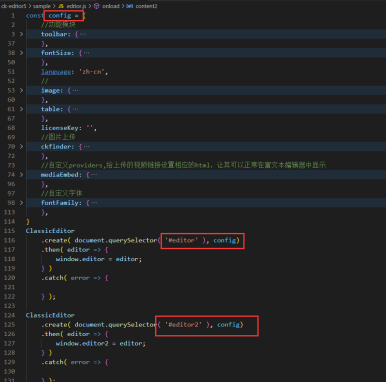
Task: Click line number 51 in gutter
Action: tap(11, 72)
